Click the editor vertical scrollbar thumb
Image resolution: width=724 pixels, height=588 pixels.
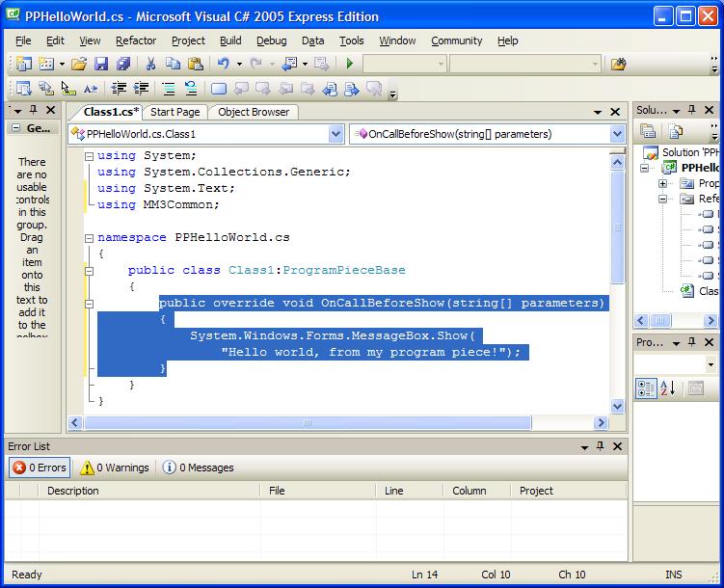coord(617,227)
